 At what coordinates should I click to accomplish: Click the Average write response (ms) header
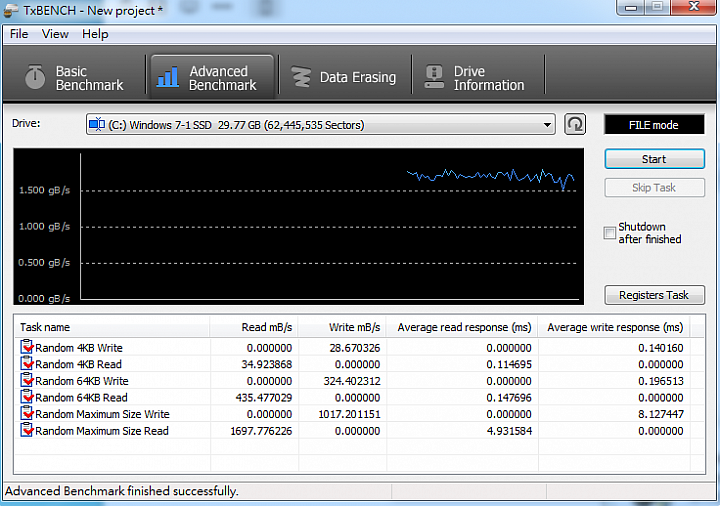[x=614, y=327]
